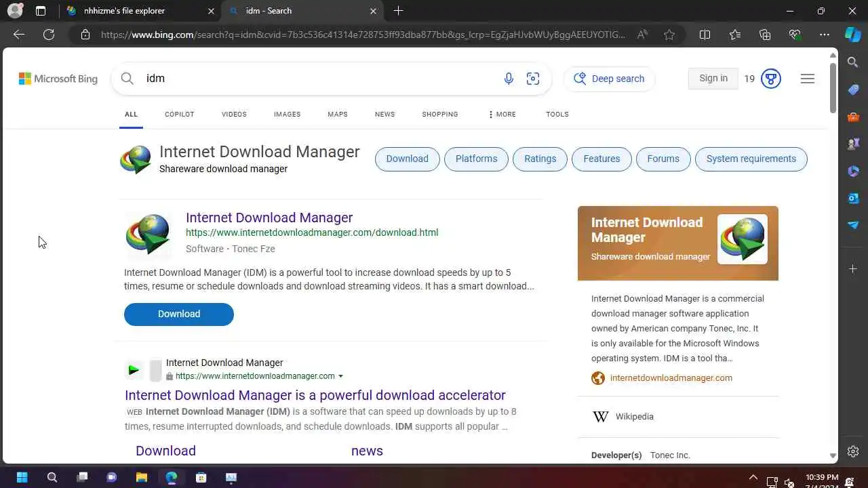The image size is (868, 488).
Task: Click the Sign in button
Action: pos(713,79)
